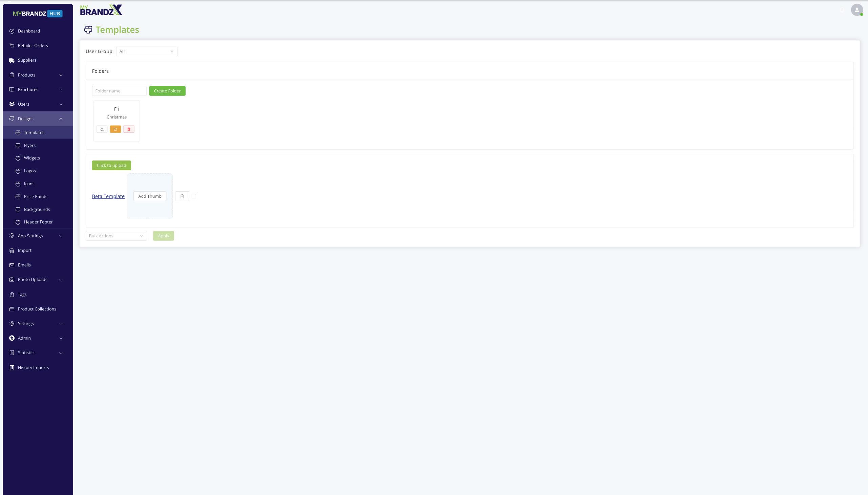Click into the Folder name field

119,91
